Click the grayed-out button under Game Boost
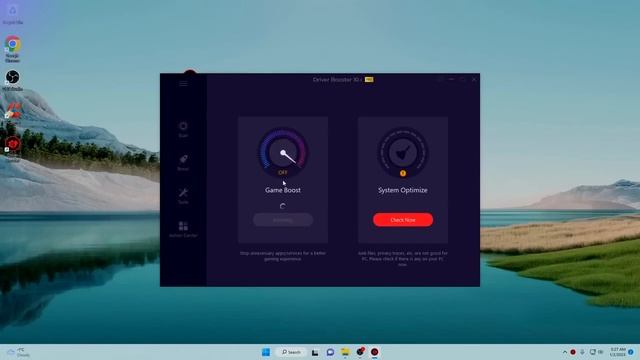Viewport: 640px width, 360px height. [283, 220]
